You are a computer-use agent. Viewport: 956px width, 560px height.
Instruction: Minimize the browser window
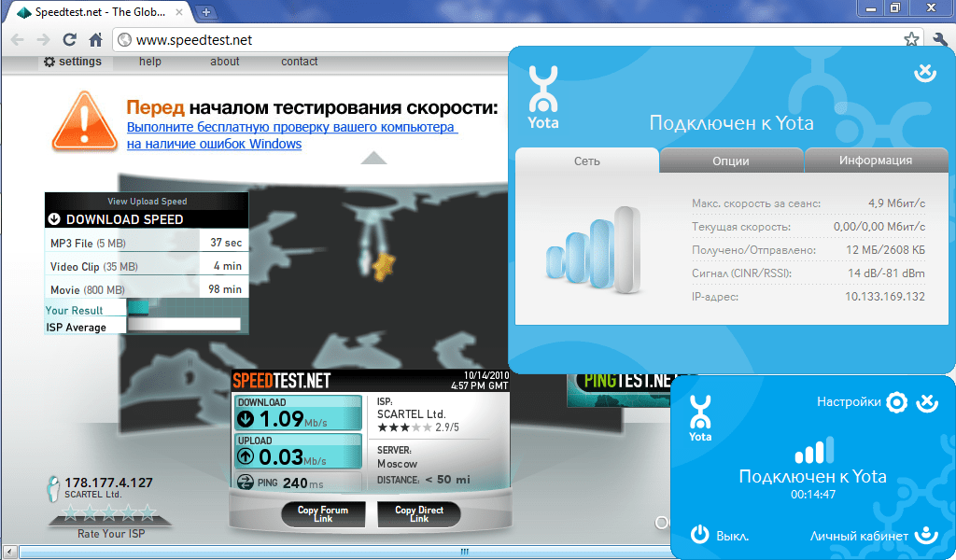point(871,7)
